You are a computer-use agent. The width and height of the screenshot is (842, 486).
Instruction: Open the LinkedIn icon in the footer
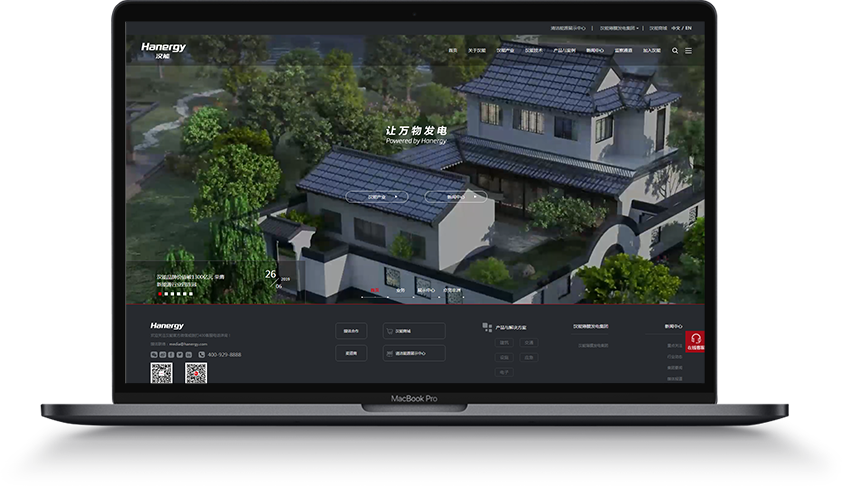click(188, 354)
